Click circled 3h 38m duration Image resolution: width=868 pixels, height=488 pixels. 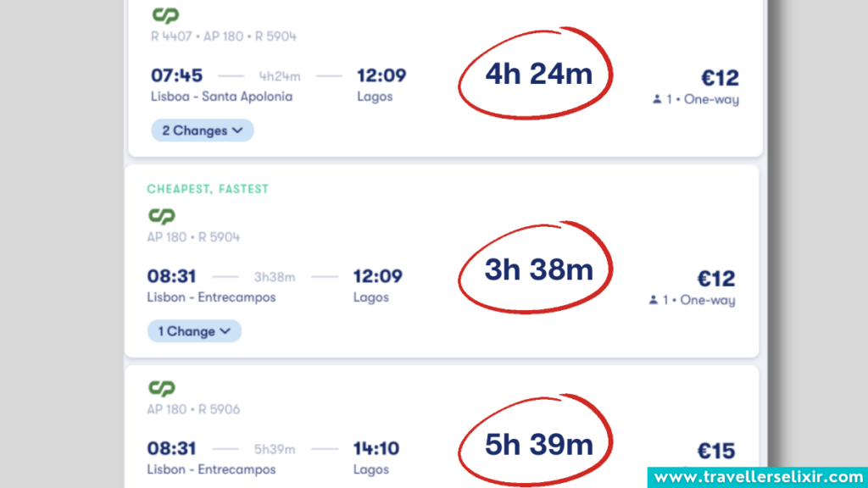point(538,269)
